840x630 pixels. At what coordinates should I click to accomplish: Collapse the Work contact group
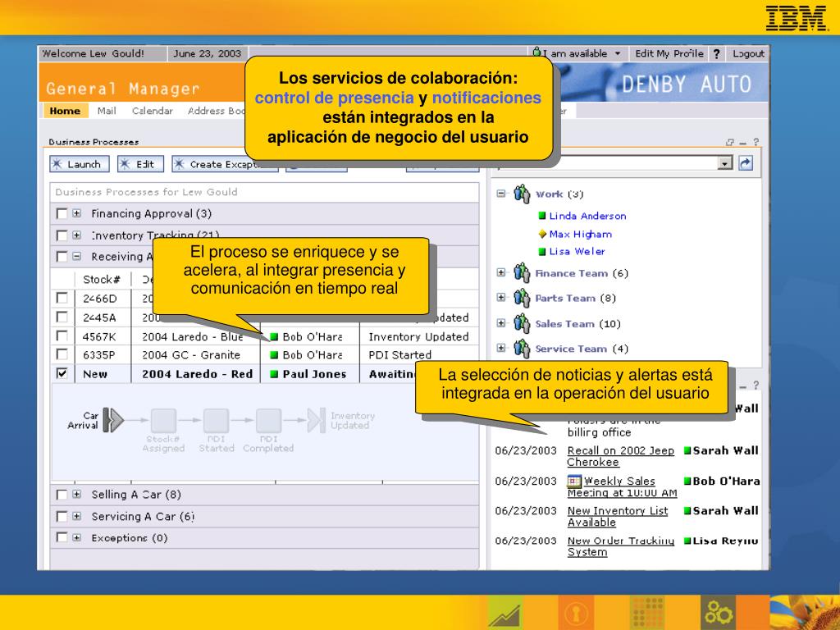tap(501, 194)
